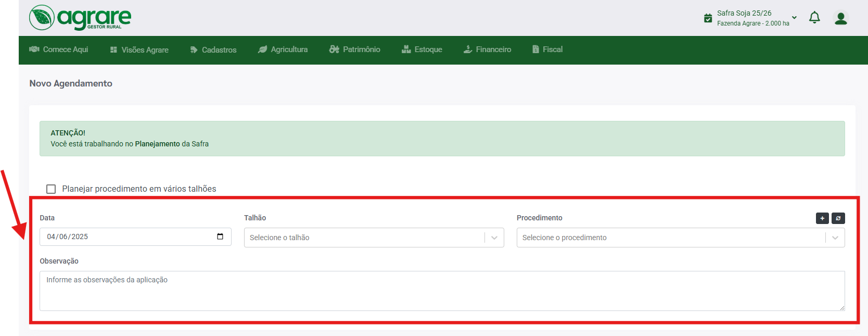This screenshot has height=336, width=868.
Task: Open the user profile avatar
Action: (840, 18)
